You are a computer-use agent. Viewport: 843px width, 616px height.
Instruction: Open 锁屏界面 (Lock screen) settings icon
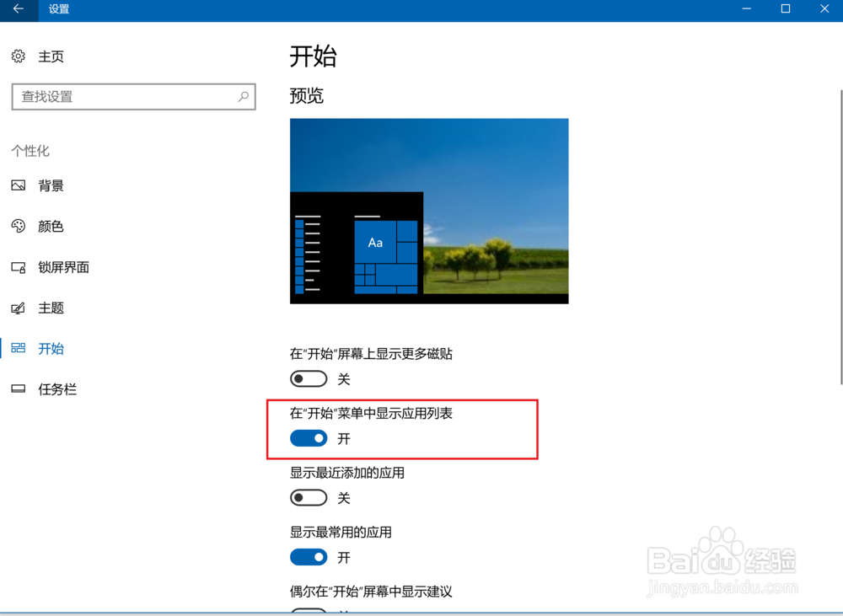(x=19, y=267)
